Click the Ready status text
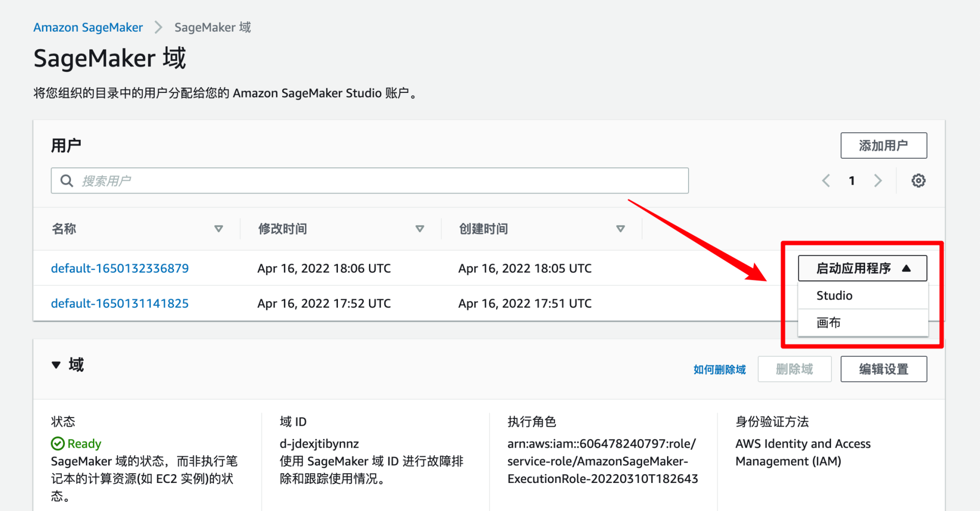Image resolution: width=980 pixels, height=511 pixels. (x=84, y=444)
